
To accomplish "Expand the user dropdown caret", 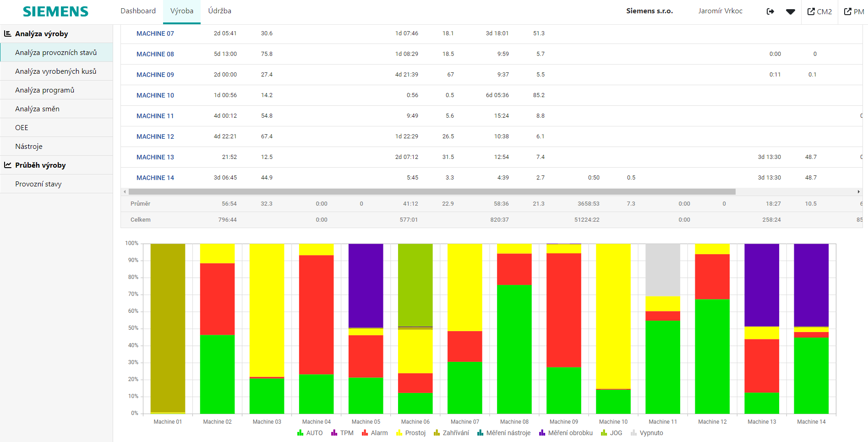I will [791, 11].
